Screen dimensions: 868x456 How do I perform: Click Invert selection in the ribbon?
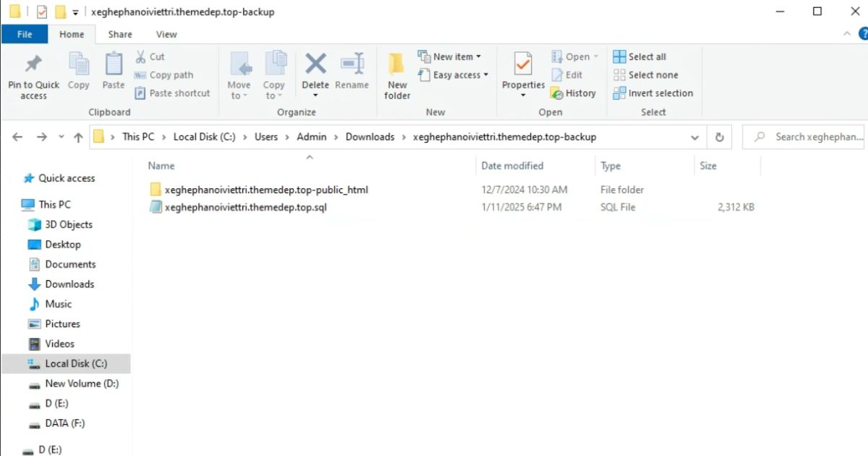[652, 93]
